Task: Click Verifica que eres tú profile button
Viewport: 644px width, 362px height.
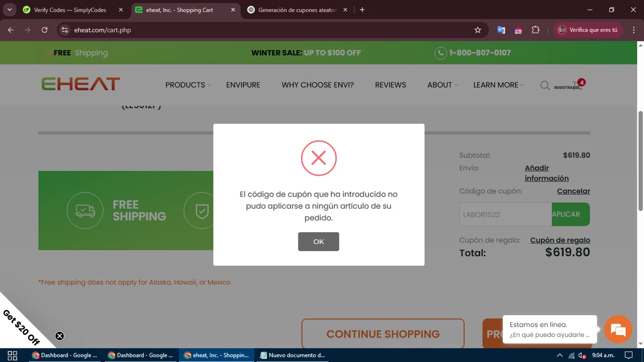Action: click(x=588, y=30)
